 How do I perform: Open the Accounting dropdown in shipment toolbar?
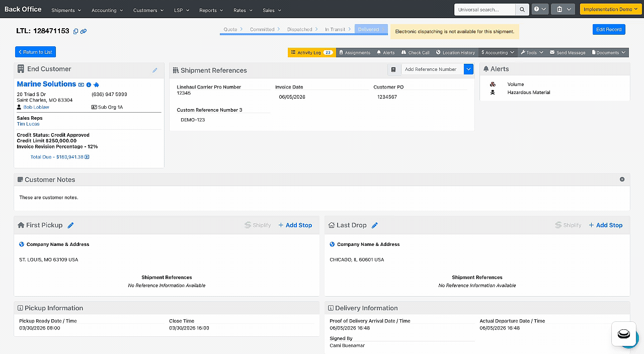(x=498, y=52)
